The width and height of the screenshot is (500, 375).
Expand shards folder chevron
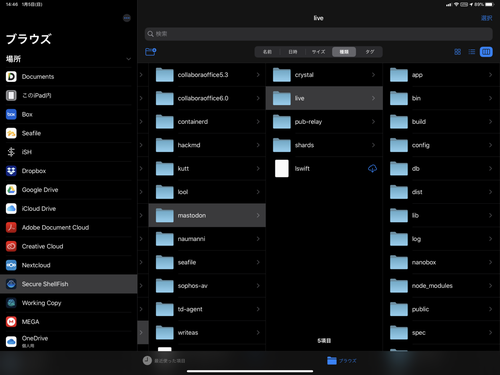(373, 145)
